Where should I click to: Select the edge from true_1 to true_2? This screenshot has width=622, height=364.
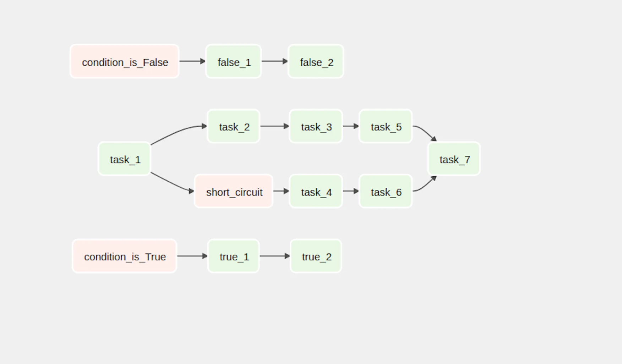click(x=274, y=256)
